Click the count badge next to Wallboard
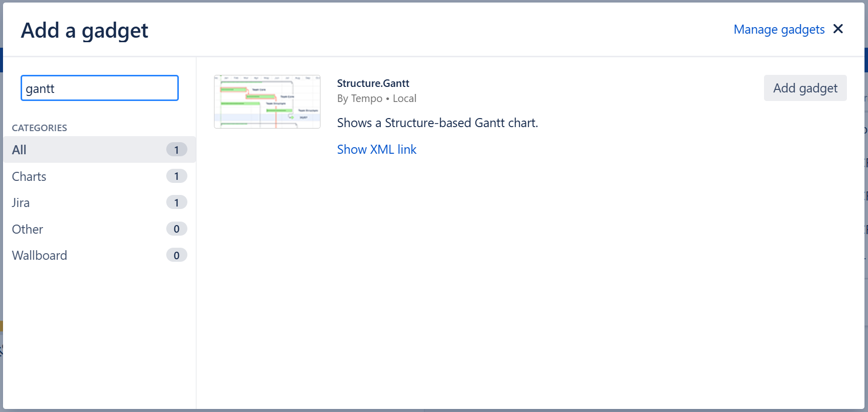Viewport: 868px width, 412px height. (x=176, y=255)
